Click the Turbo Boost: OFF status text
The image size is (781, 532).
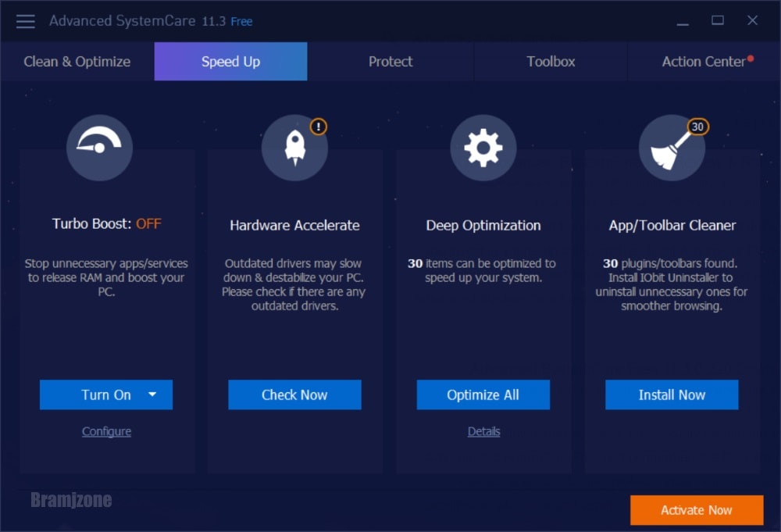(x=106, y=223)
